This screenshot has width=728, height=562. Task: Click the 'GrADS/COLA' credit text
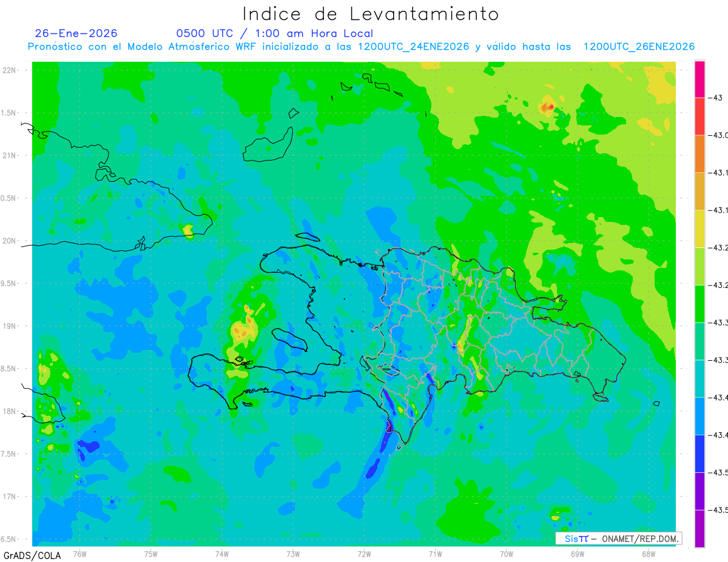coord(32,555)
